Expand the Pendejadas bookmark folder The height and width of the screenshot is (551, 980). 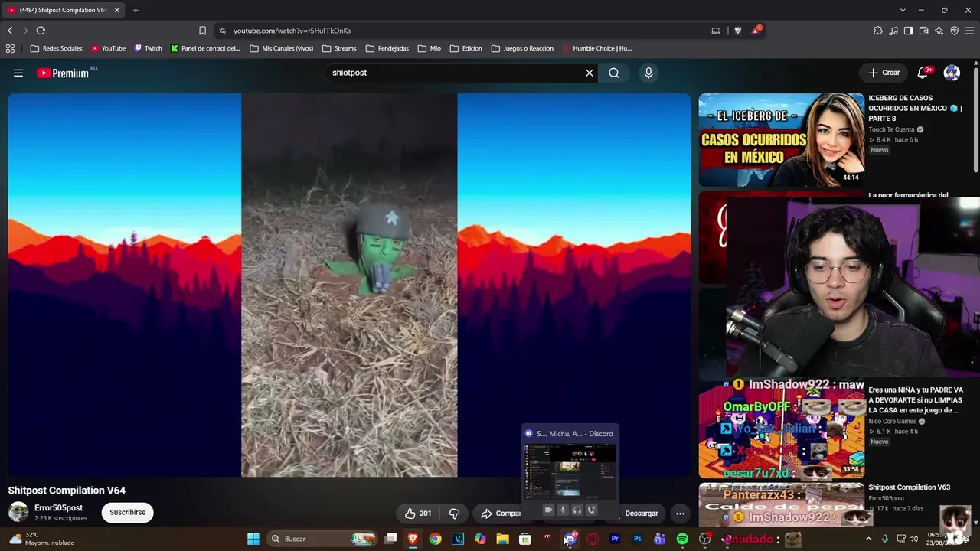click(x=387, y=48)
